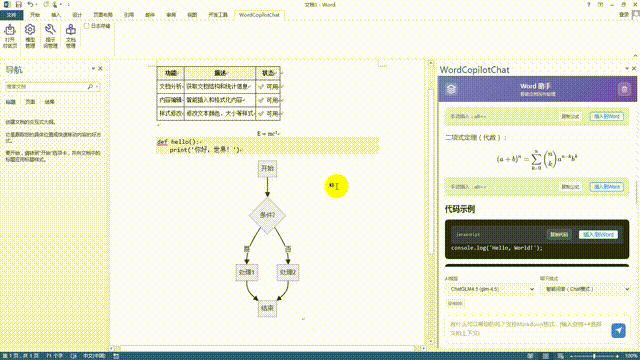Switch to the 设计 Design ribbon tab
The image size is (640, 360).
click(x=77, y=15)
